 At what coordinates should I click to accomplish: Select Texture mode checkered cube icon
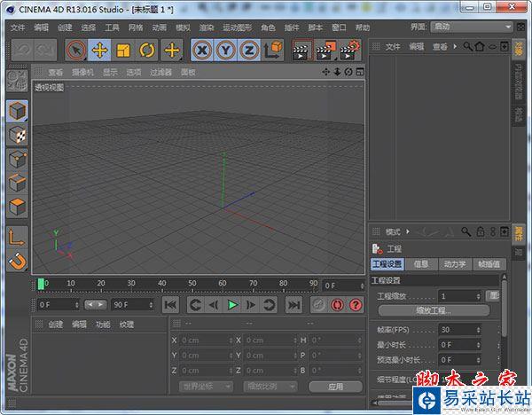(17, 135)
